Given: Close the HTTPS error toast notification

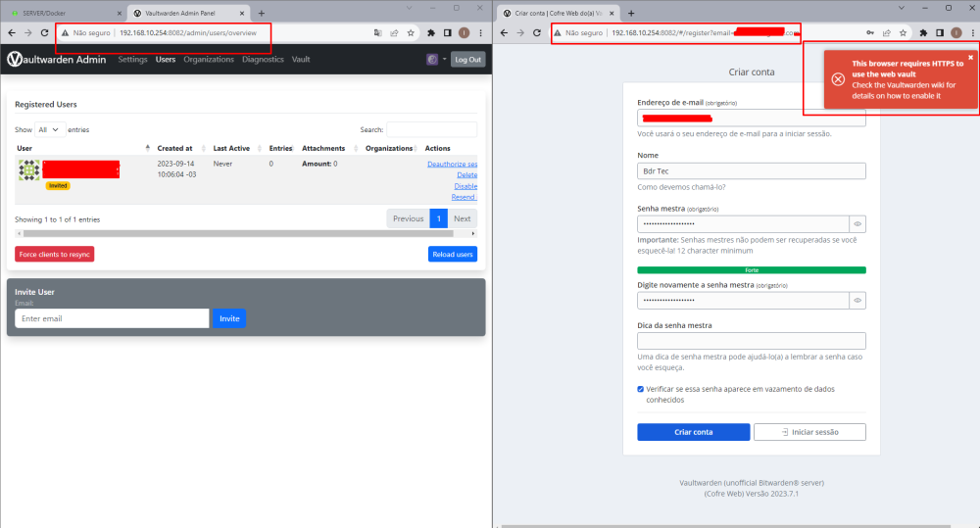Looking at the screenshot, I should tap(970, 58).
